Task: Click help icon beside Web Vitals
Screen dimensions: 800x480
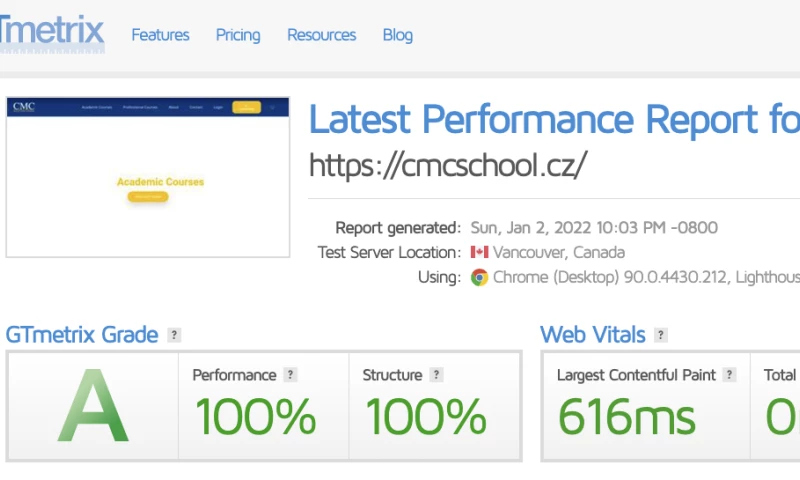Action: tap(661, 335)
